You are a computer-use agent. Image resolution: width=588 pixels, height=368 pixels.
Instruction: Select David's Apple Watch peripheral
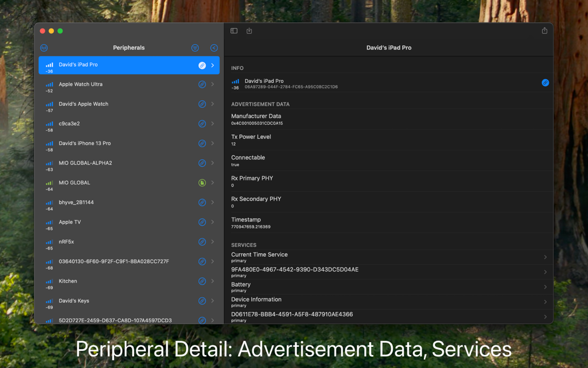[x=129, y=107]
